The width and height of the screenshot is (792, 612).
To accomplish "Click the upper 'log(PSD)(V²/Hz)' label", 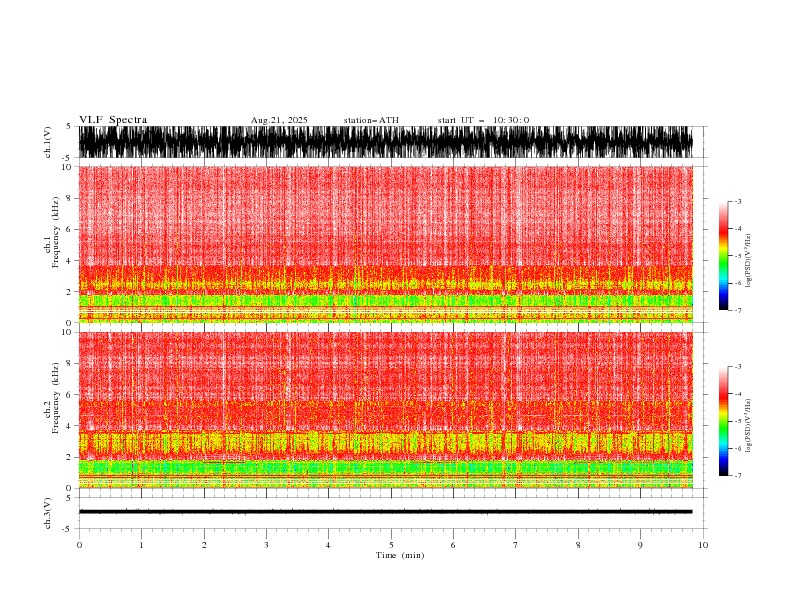I will (748, 261).
